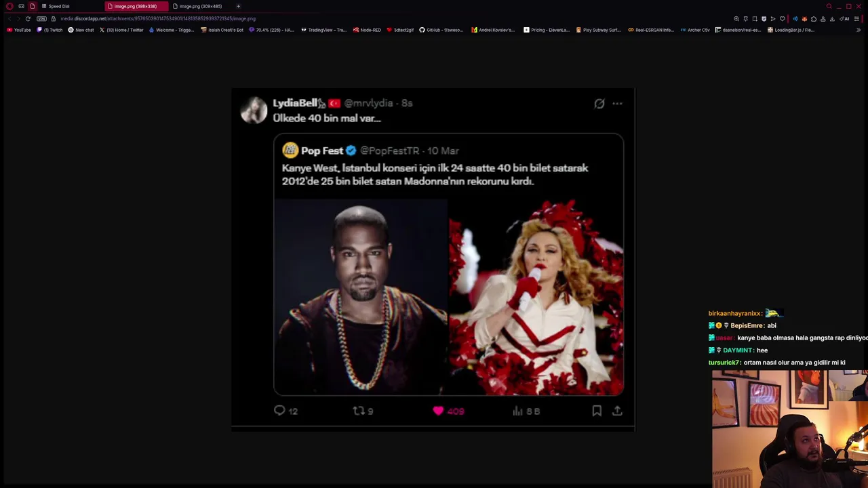The image size is (868, 488).
Task: Open the easy setup menu icon
Action: coord(856,19)
